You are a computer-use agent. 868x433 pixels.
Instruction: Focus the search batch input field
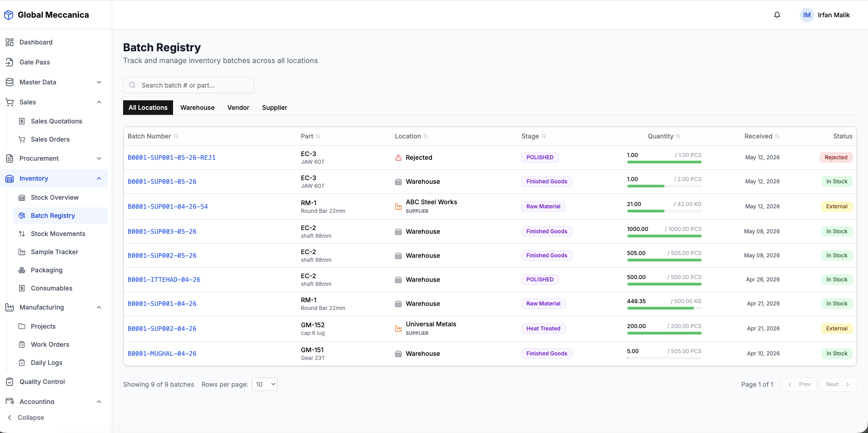click(x=188, y=85)
